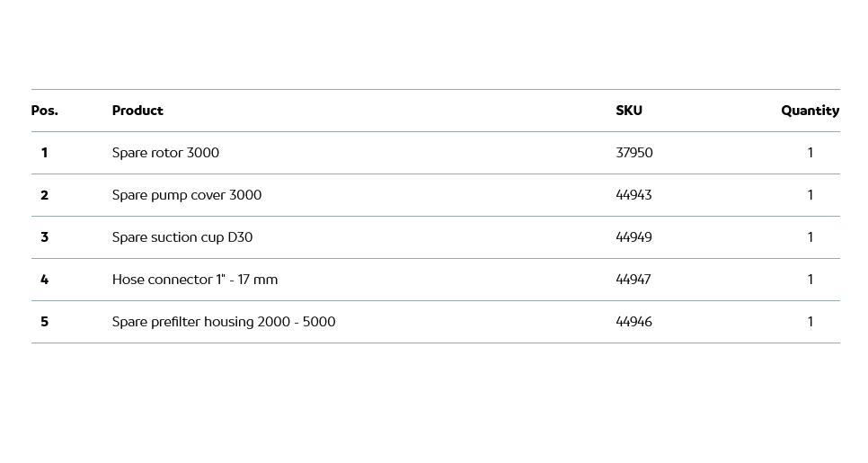The width and height of the screenshot is (868, 463).
Task: Click position number 5 in last row
Action: pos(44,322)
